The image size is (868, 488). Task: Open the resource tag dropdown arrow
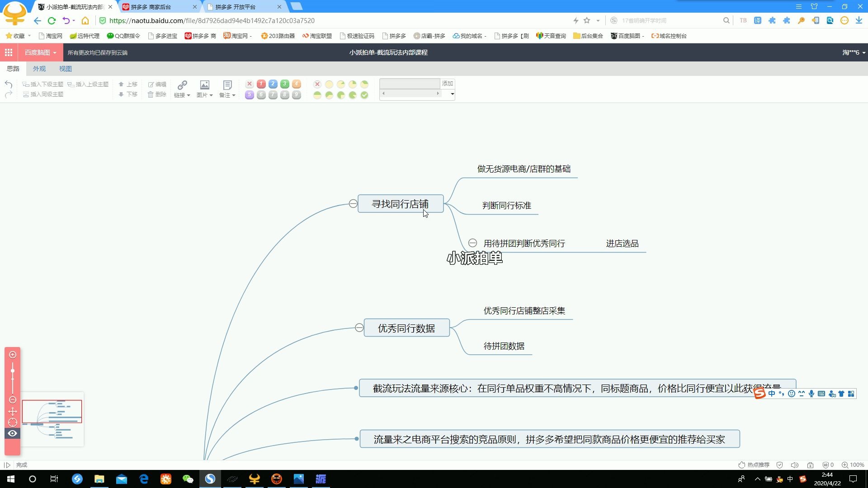(x=452, y=94)
